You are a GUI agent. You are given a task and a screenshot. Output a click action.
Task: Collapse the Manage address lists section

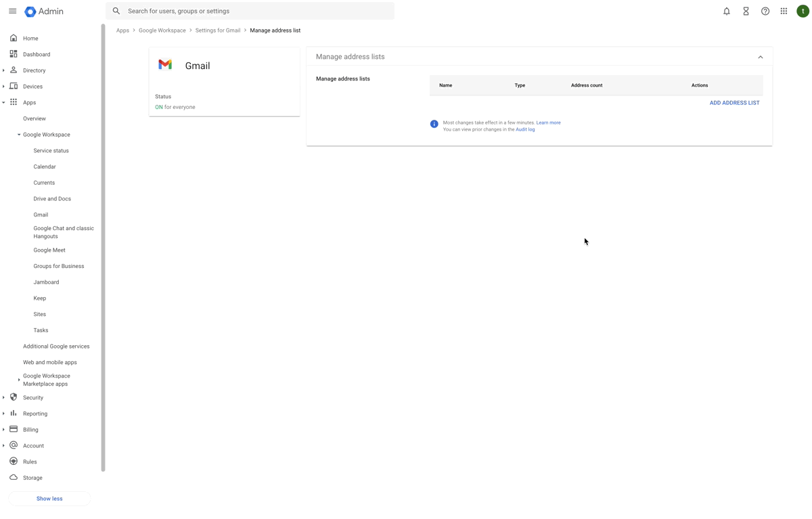pyautogui.click(x=760, y=57)
